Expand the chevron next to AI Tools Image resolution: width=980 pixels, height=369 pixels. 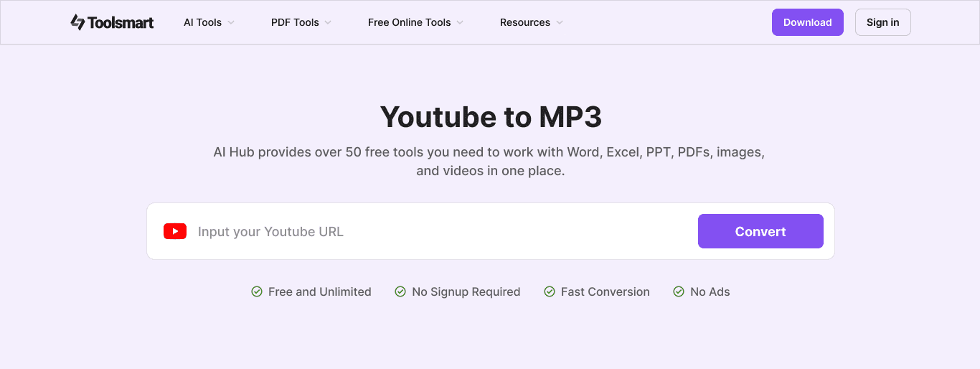pos(231,22)
